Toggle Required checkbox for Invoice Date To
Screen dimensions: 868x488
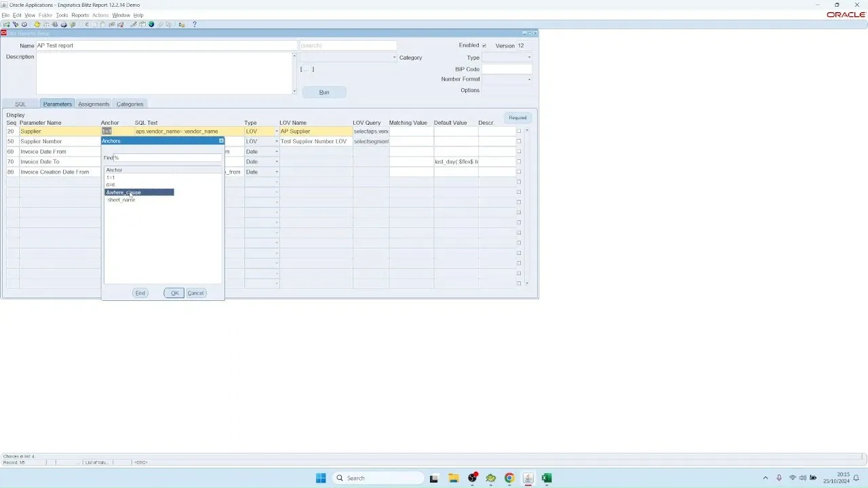(519, 162)
